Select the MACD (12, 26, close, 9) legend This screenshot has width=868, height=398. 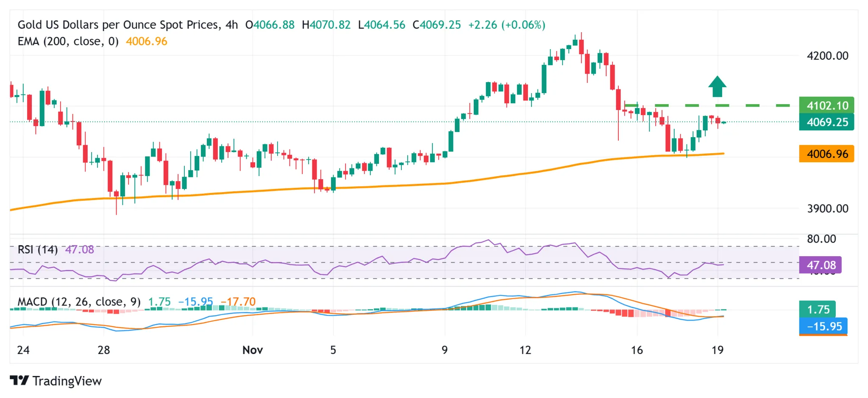pyautogui.click(x=79, y=301)
